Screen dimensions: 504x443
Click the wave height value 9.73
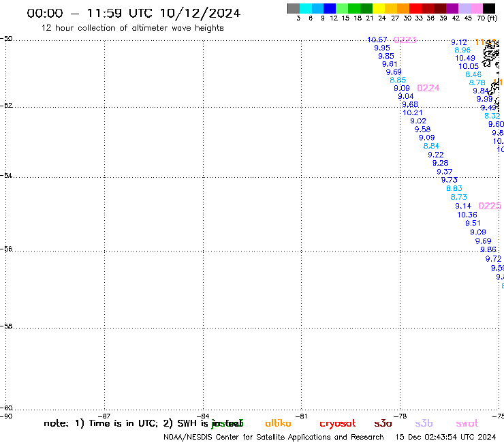(x=449, y=180)
